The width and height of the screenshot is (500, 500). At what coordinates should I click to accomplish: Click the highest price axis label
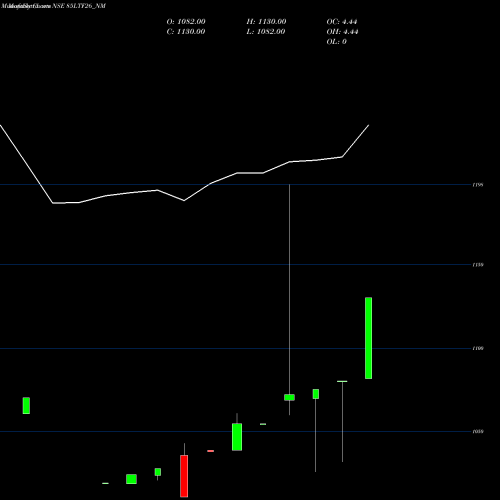tap(478, 185)
